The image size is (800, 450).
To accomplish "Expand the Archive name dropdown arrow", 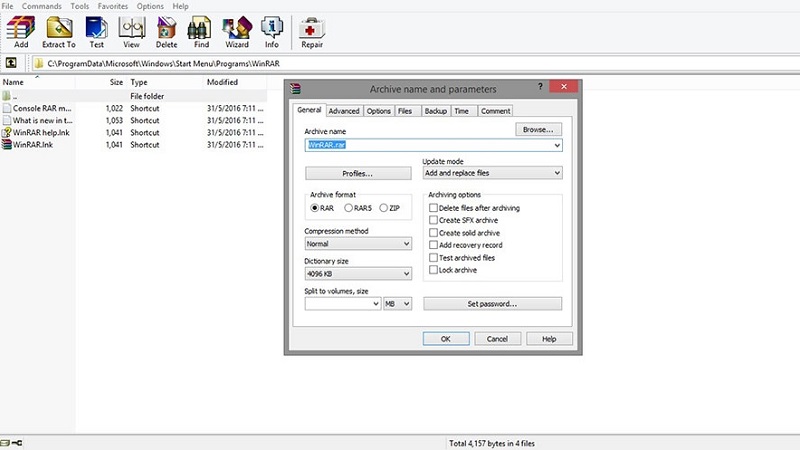I will (557, 145).
